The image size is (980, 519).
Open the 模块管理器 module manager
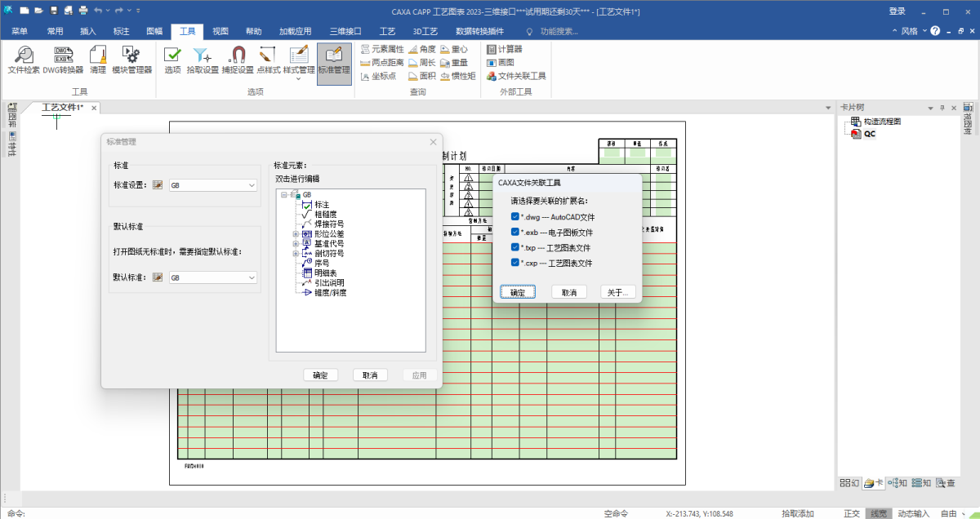point(131,60)
